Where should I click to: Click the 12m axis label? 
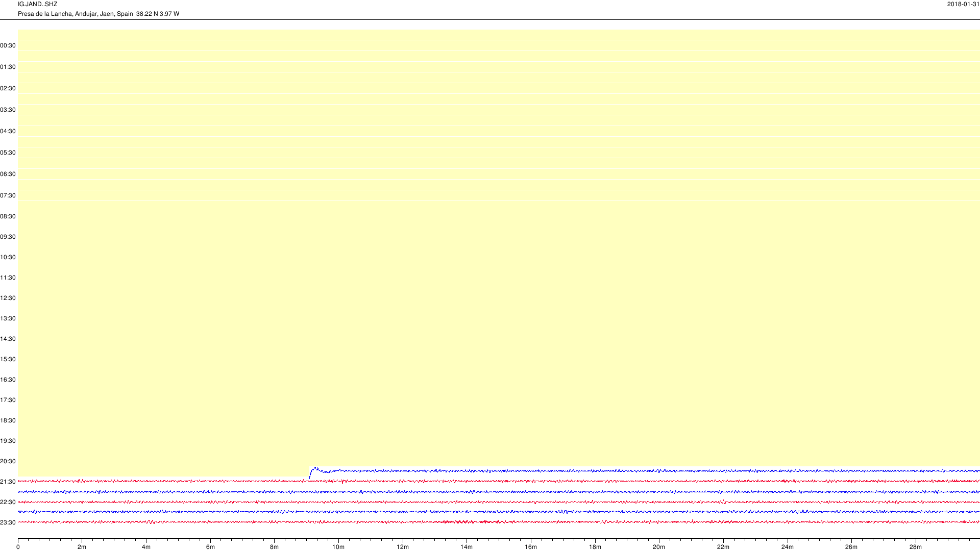point(403,547)
